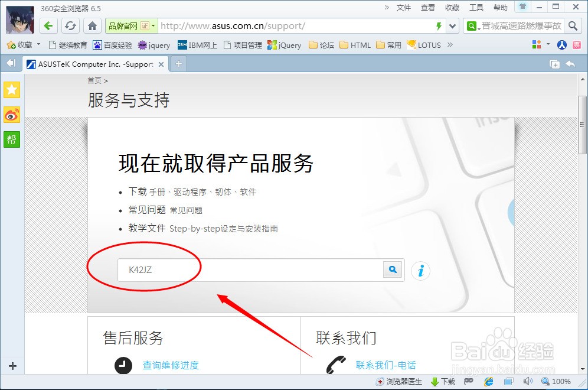Screen dimensions: 588x390
Task: Click the tab list window icon
Action: click(x=554, y=64)
